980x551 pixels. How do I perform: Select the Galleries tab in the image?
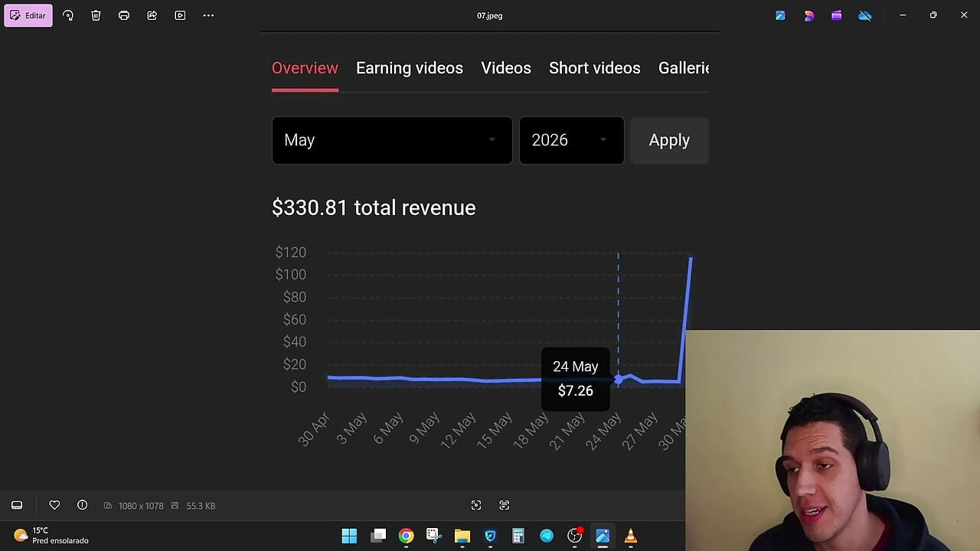tap(684, 68)
